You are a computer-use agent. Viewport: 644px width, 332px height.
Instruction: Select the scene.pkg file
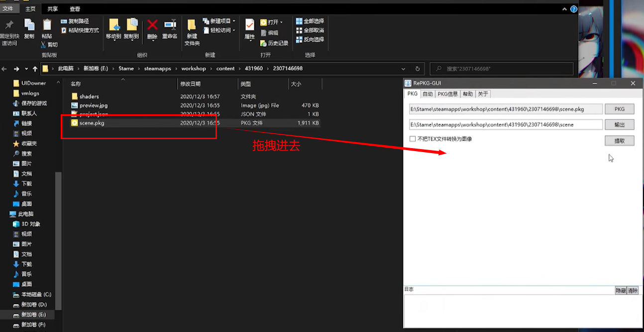pos(92,123)
